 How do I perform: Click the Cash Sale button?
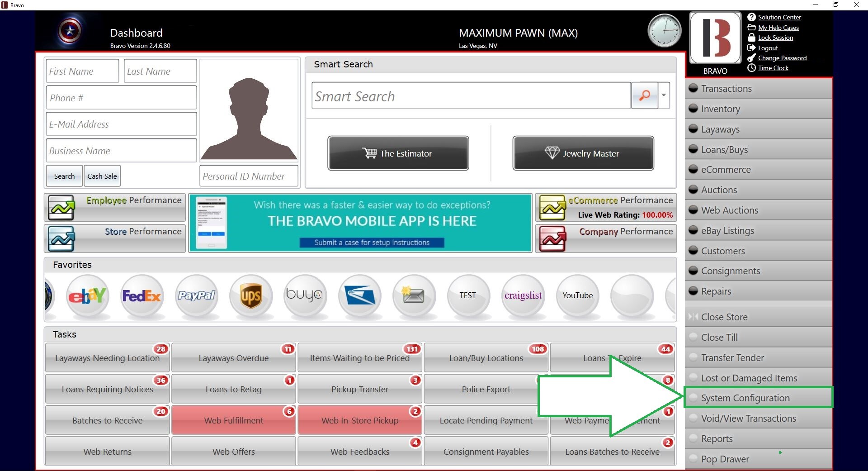pyautogui.click(x=102, y=176)
